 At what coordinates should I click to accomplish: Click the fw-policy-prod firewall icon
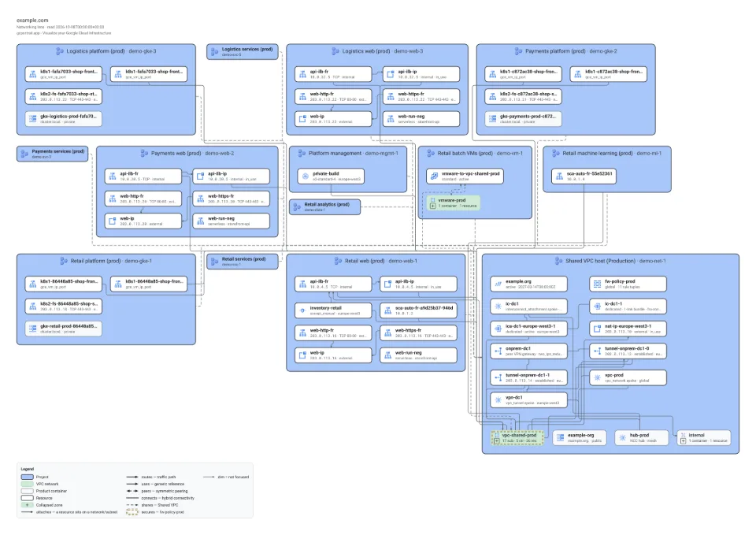[597, 284]
